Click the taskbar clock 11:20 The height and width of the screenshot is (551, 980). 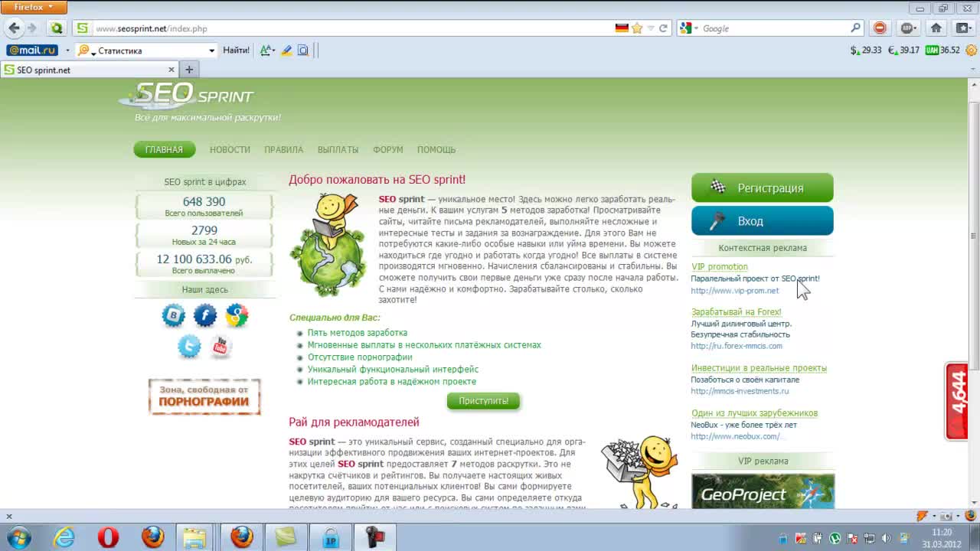pos(942,532)
